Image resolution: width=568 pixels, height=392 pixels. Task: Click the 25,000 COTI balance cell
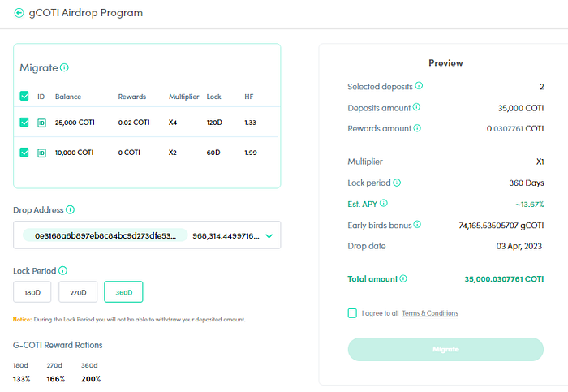coord(75,123)
